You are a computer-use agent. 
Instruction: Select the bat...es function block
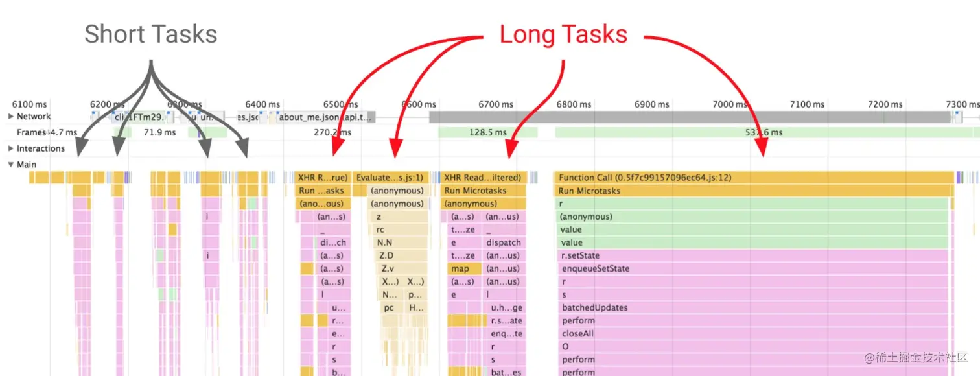click(x=505, y=371)
